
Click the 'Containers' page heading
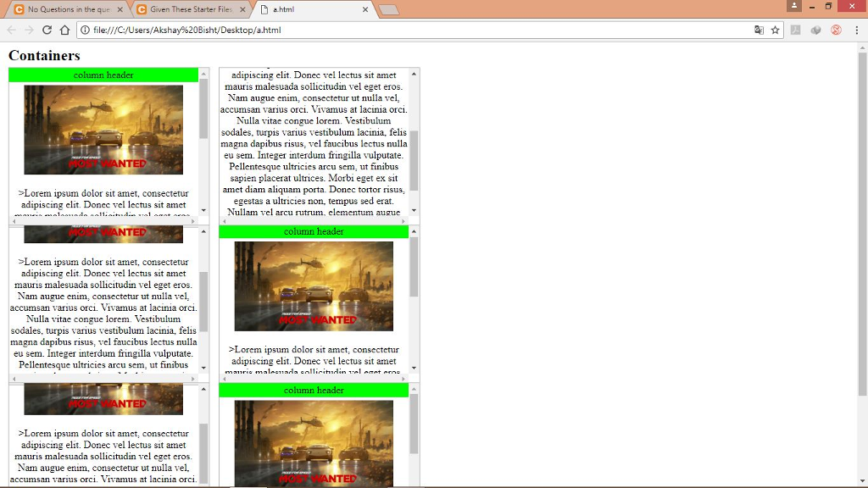pos(44,55)
